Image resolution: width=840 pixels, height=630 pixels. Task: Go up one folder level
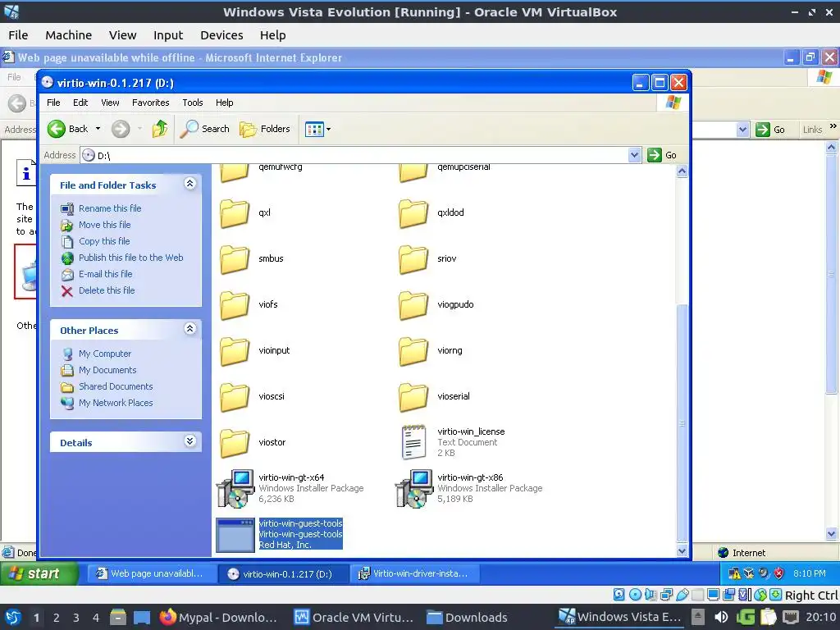coord(160,129)
